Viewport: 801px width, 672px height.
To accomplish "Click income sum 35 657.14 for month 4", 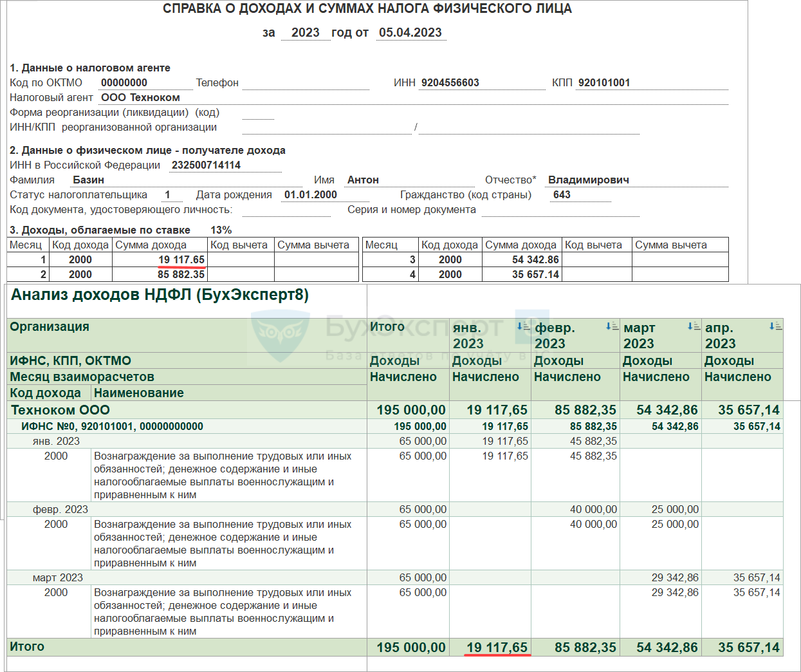I will [x=535, y=274].
